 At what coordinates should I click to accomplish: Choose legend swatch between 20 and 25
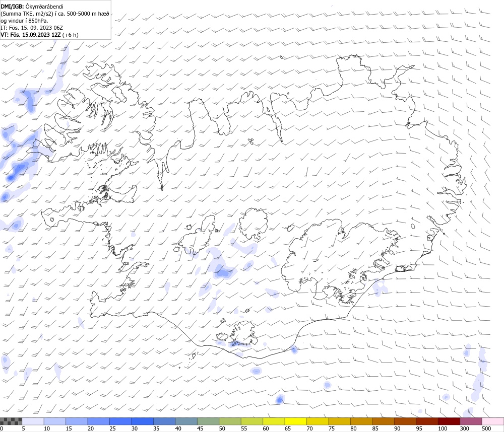click(98, 421)
